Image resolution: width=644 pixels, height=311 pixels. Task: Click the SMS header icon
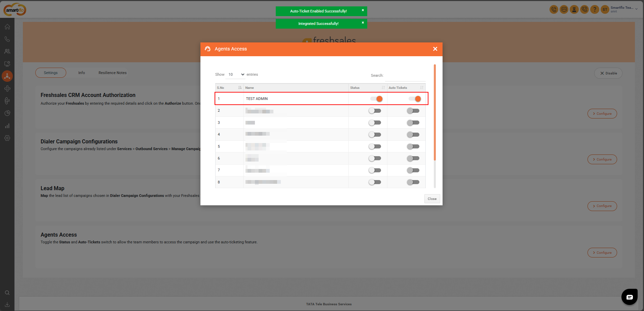564,9
